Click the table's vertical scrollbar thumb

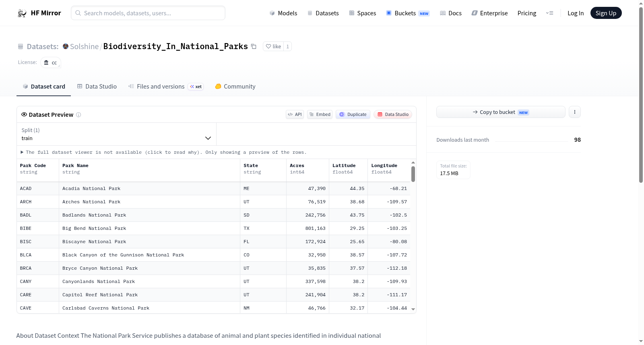[x=413, y=174]
